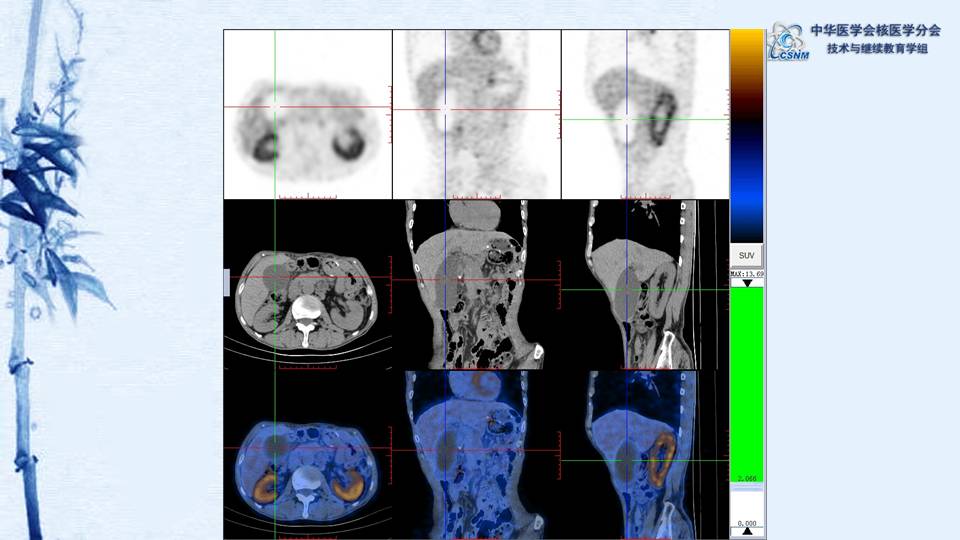Click the MAX value label under SUV button
This screenshot has width=960, height=540.
click(x=747, y=273)
